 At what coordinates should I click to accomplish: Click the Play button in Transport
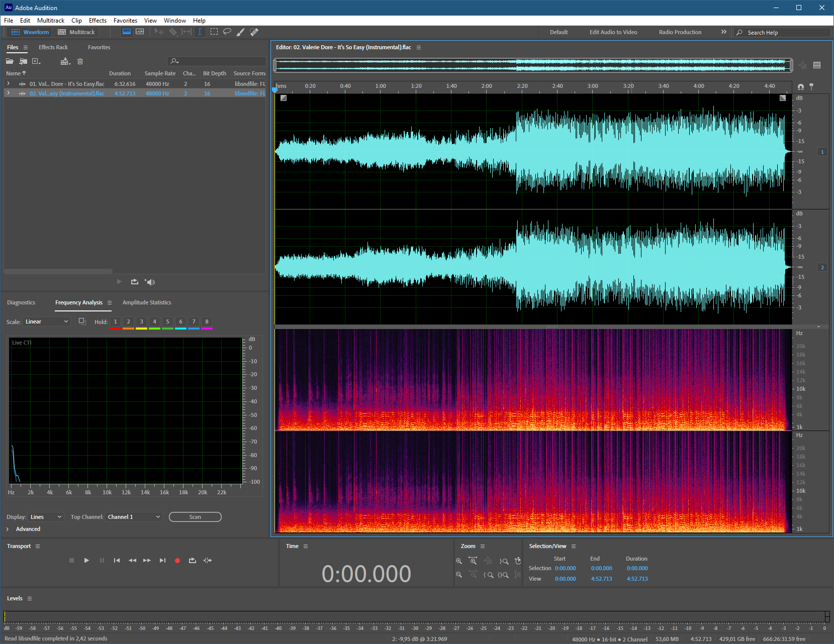tap(86, 560)
